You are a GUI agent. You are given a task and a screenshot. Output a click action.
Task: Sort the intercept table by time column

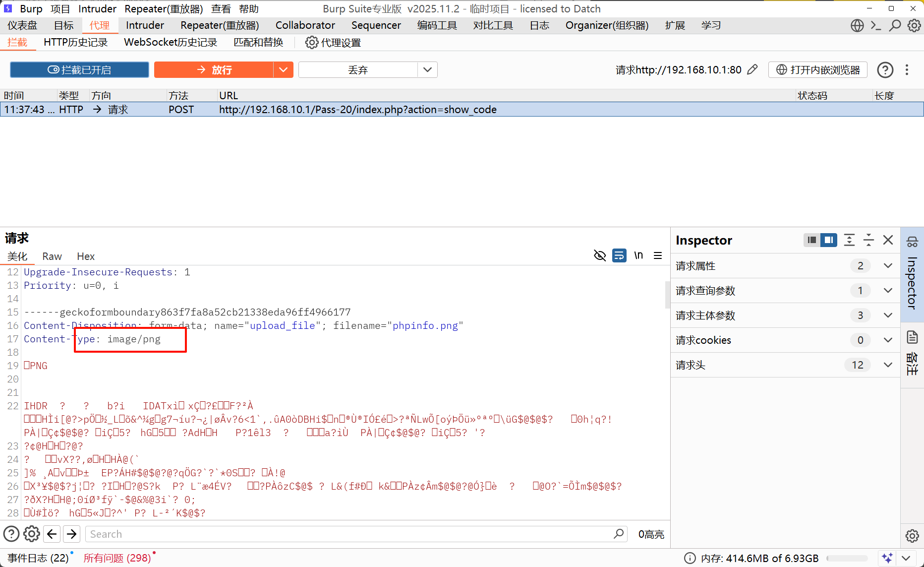point(28,95)
